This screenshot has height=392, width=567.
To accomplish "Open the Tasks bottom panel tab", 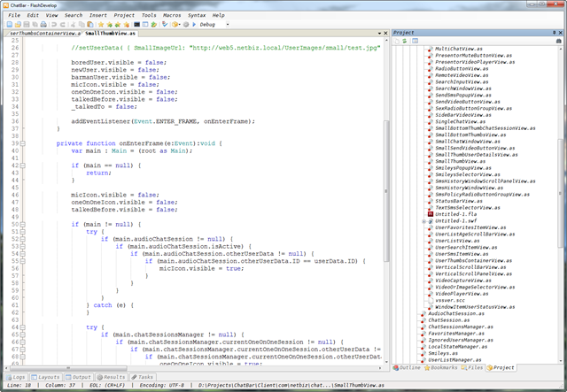I will click(x=142, y=377).
